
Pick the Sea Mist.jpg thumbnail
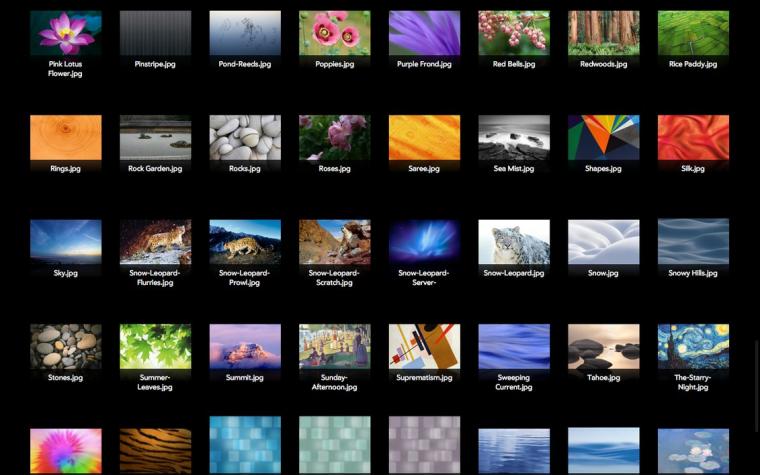pos(514,138)
